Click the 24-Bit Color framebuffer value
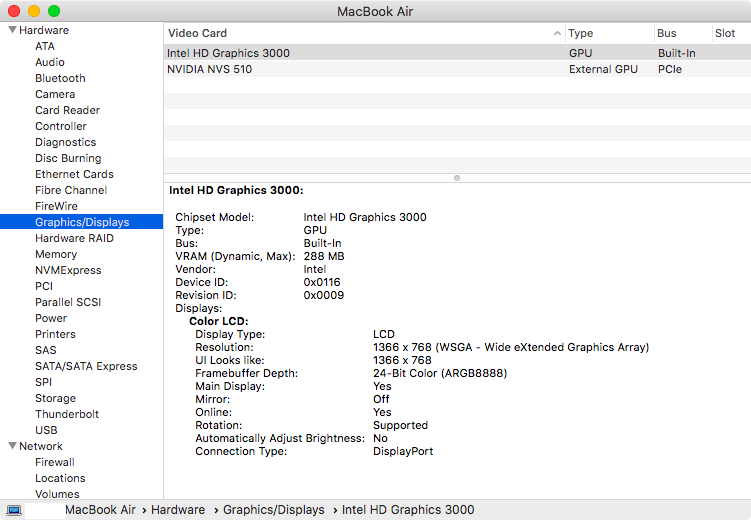The image size is (751, 520). click(440, 373)
